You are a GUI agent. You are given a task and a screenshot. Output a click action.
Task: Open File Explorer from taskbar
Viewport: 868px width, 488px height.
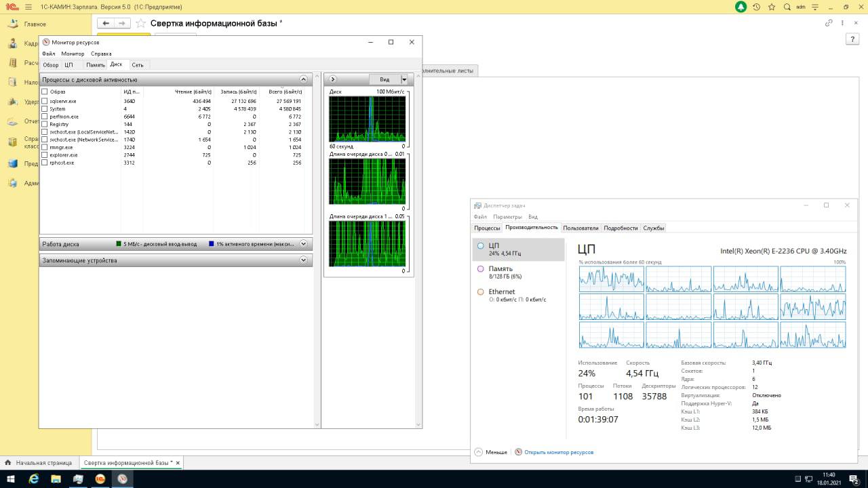56,479
